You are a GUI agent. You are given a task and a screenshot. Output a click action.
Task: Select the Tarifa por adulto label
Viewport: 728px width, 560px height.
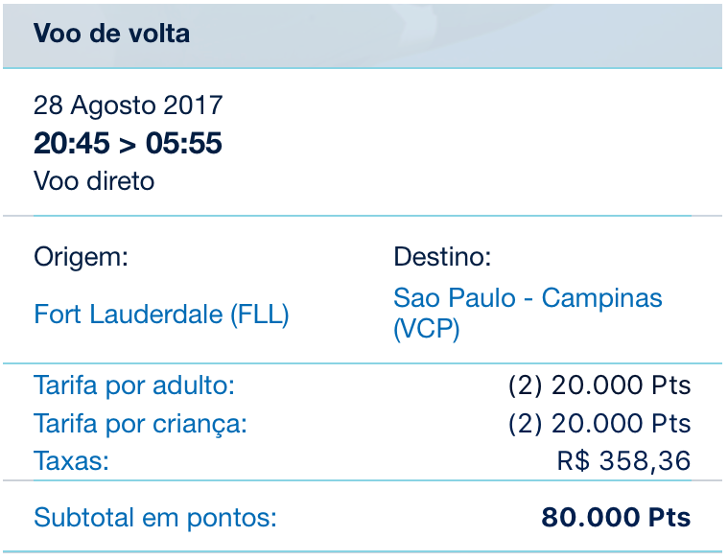click(x=134, y=386)
